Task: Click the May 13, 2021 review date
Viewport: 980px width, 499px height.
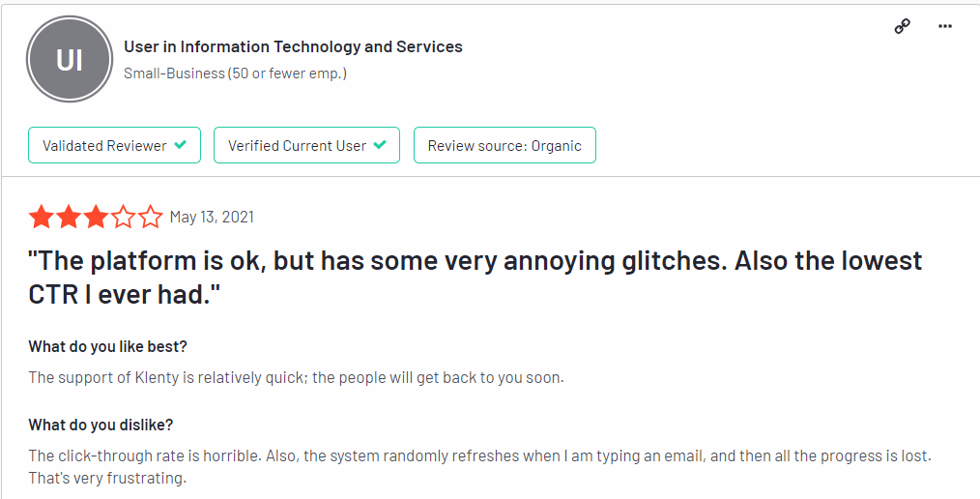Action: pos(212,217)
